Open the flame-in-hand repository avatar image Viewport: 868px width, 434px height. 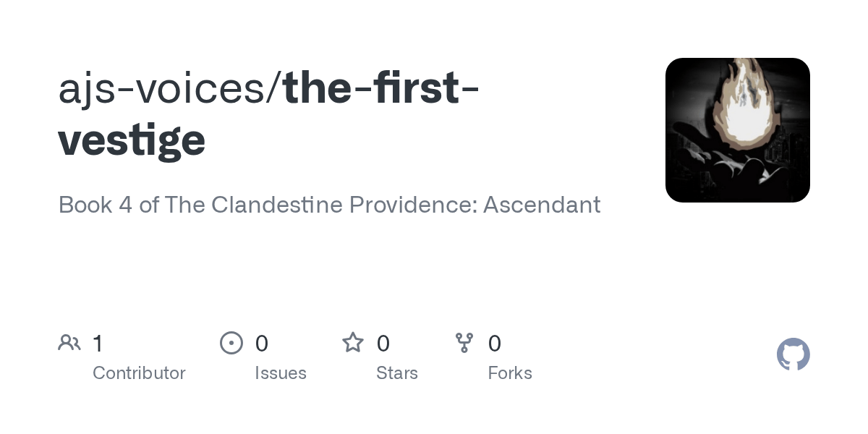point(738,130)
